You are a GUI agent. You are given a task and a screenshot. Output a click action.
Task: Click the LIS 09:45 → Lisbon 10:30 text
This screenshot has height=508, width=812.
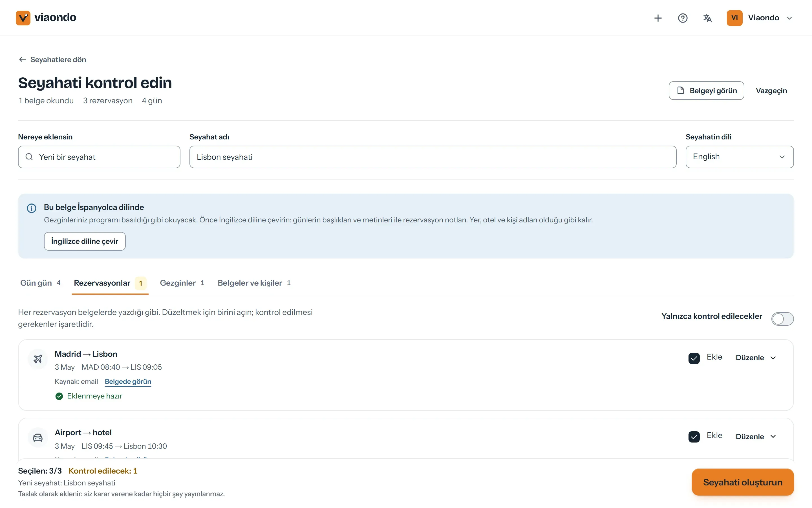124,446
